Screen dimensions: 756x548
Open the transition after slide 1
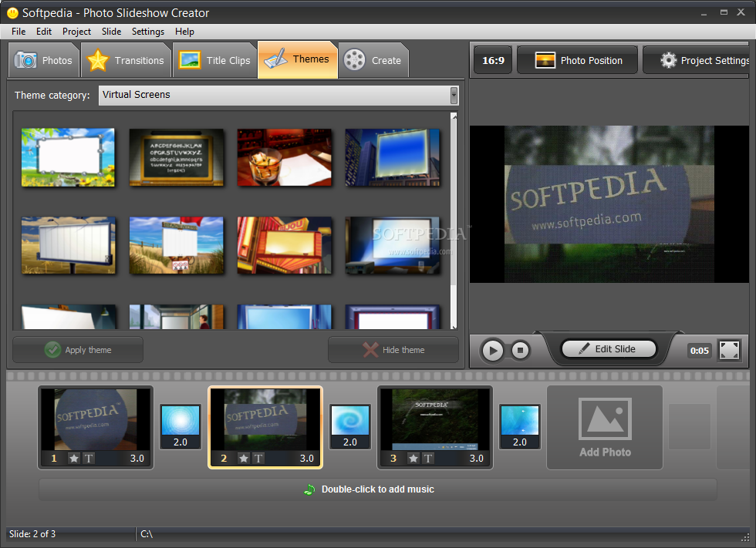click(x=181, y=427)
